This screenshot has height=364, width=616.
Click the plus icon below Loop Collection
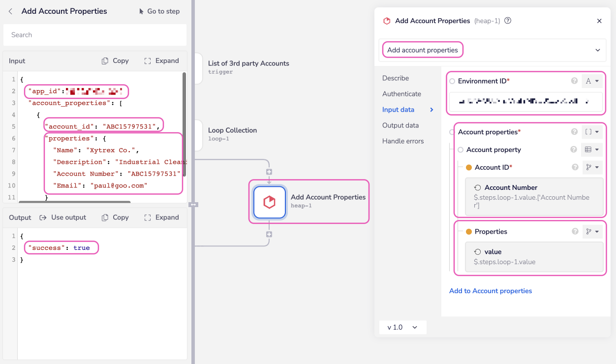tap(269, 172)
